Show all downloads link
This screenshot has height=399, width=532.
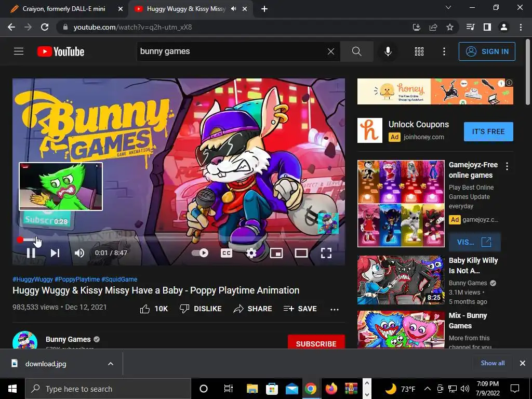(x=493, y=363)
